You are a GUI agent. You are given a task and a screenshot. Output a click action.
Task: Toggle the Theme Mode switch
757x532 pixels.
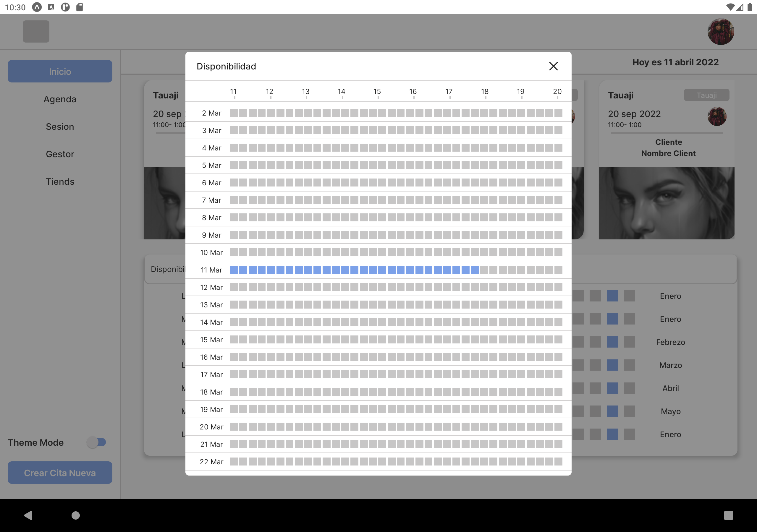point(97,442)
